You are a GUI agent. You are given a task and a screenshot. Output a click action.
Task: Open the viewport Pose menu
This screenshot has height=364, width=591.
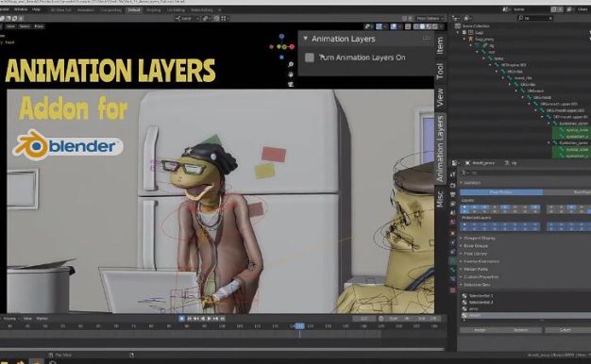(x=39, y=26)
